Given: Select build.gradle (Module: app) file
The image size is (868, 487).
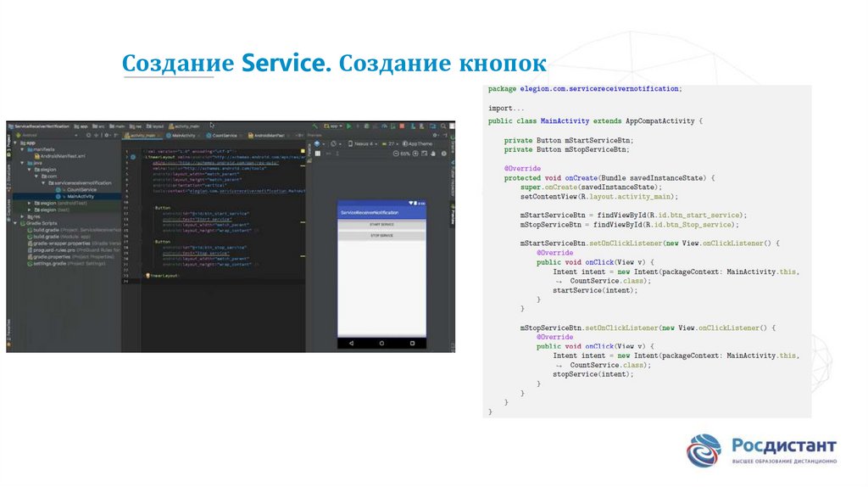Looking at the screenshot, I should click(58, 237).
